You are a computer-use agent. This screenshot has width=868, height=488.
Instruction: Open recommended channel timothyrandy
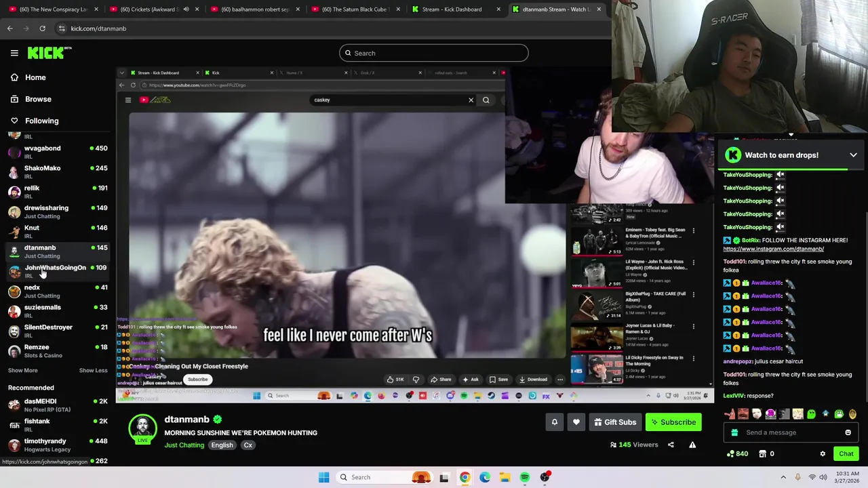coord(57,445)
